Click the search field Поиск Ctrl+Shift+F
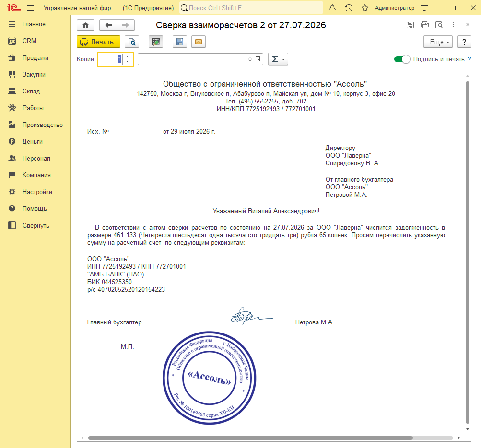The height and width of the screenshot is (448, 481). 252,8
